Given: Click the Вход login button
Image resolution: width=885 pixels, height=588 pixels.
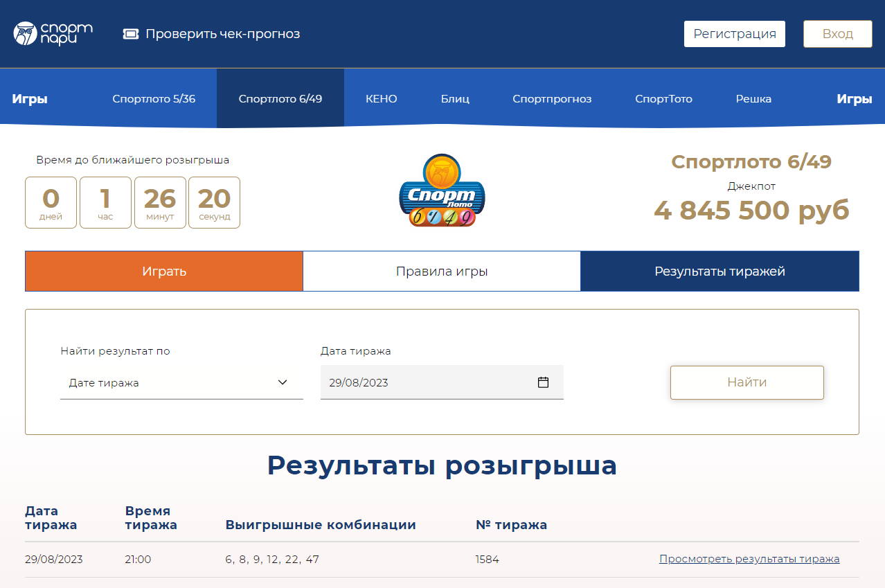Looking at the screenshot, I should click(837, 34).
